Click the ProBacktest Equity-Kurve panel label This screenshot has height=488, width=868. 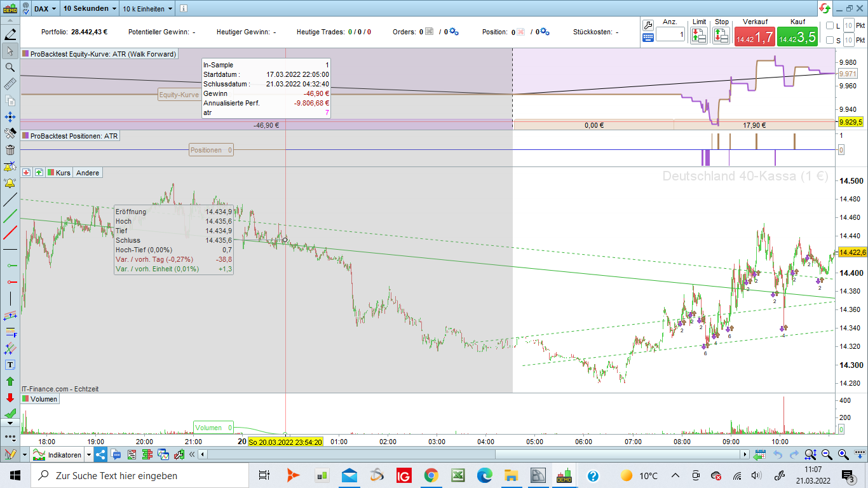[99, 54]
